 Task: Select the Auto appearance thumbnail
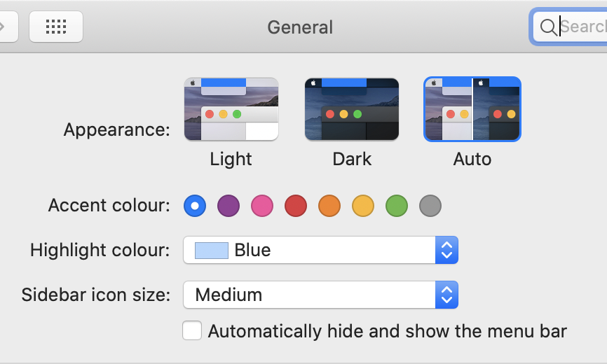pos(472,109)
